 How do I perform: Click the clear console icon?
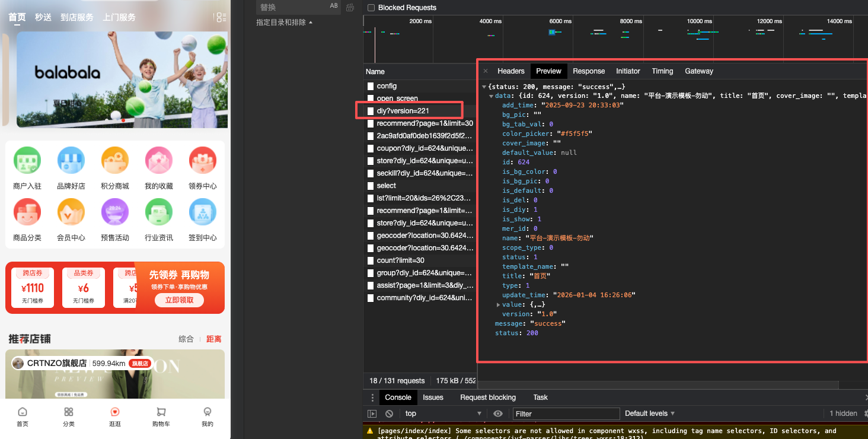pyautogui.click(x=389, y=413)
